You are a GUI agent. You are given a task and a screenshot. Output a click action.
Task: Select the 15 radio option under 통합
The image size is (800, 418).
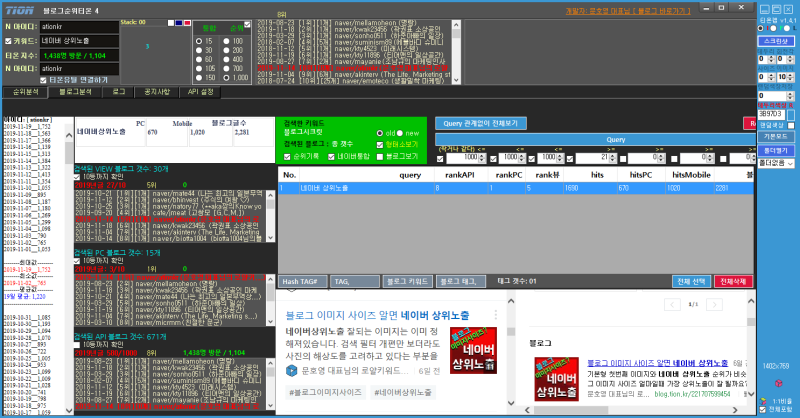coord(199,41)
